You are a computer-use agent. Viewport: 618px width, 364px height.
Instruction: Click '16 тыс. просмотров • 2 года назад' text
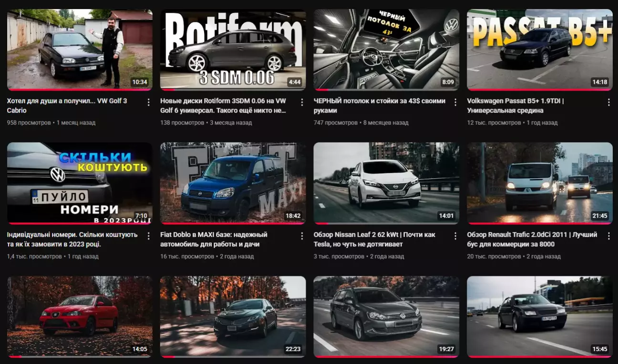(207, 257)
